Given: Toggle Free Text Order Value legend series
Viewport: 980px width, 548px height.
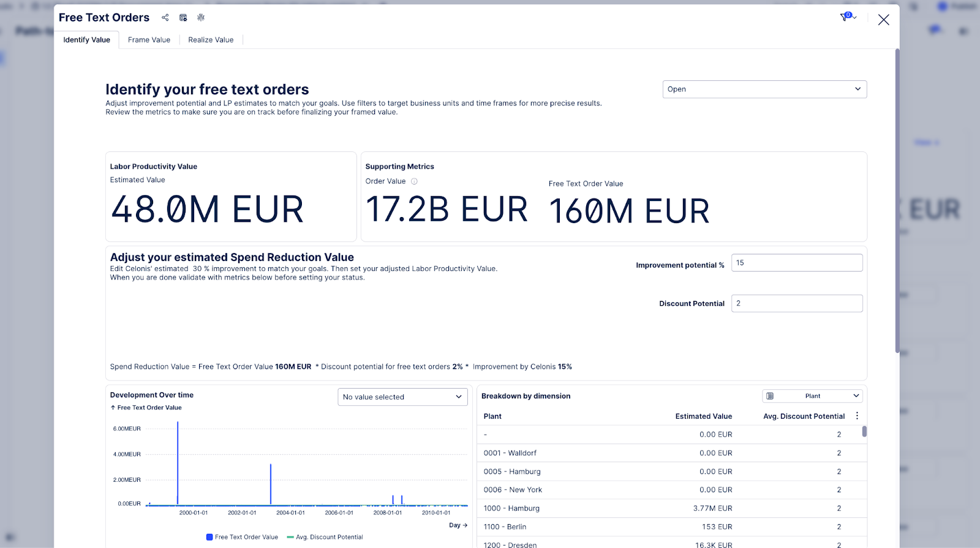Looking at the screenshot, I should click(x=242, y=537).
